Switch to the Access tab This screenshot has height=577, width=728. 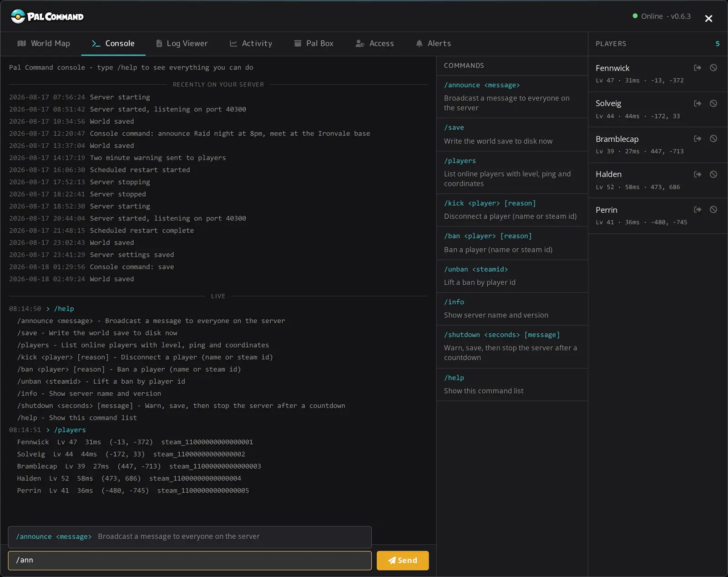pos(374,44)
